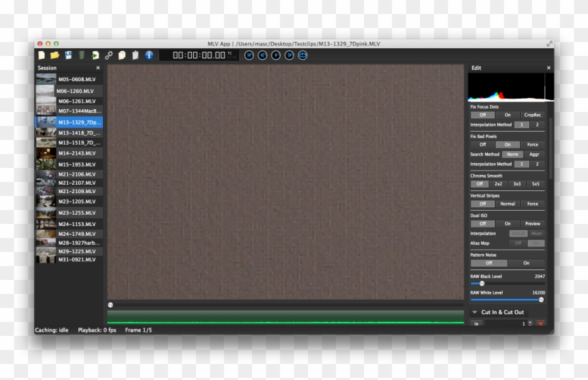
Task: Close the Session panel
Action: (x=98, y=68)
